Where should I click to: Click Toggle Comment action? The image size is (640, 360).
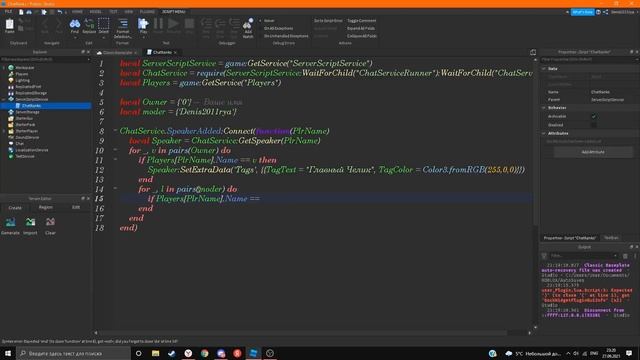(x=362, y=20)
